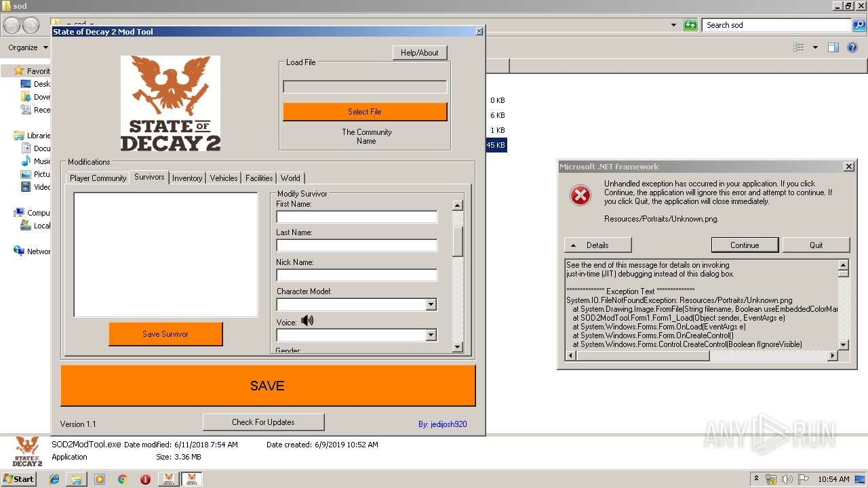Open the Organize menu dropdown
This screenshot has height=488, width=868.
[x=28, y=47]
